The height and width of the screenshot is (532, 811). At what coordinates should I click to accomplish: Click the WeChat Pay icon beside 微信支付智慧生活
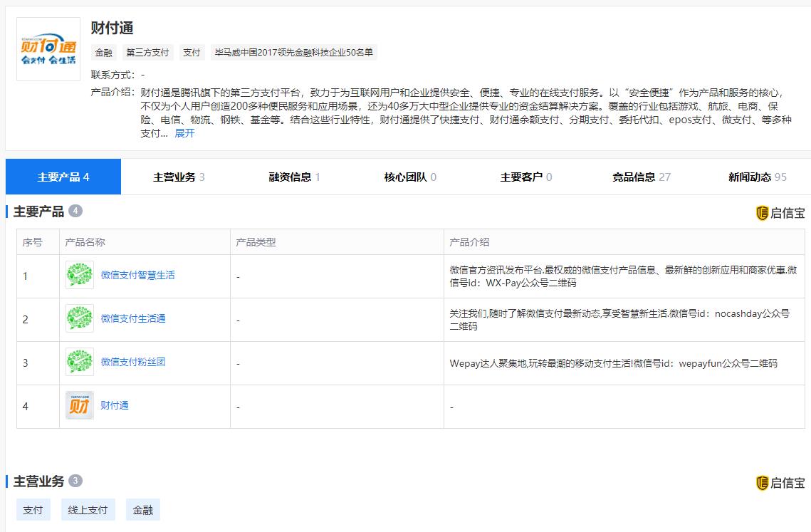coord(78,273)
